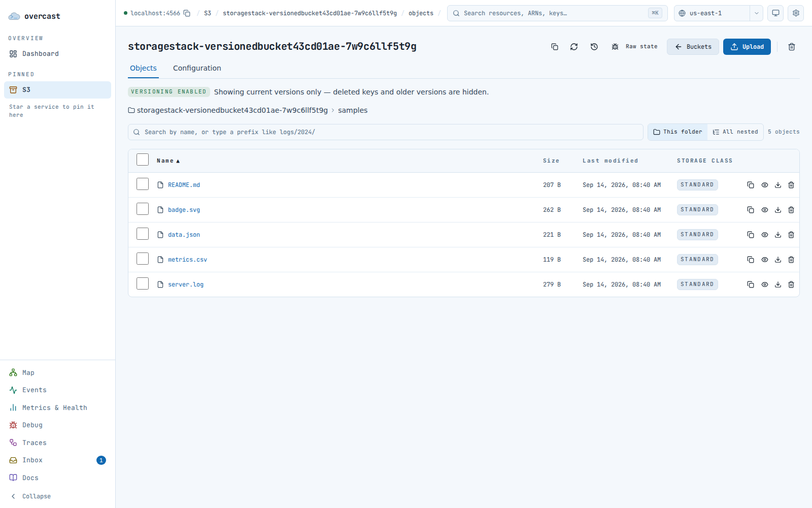Open the settings gear icon
The image size is (812, 508).
tap(796, 13)
